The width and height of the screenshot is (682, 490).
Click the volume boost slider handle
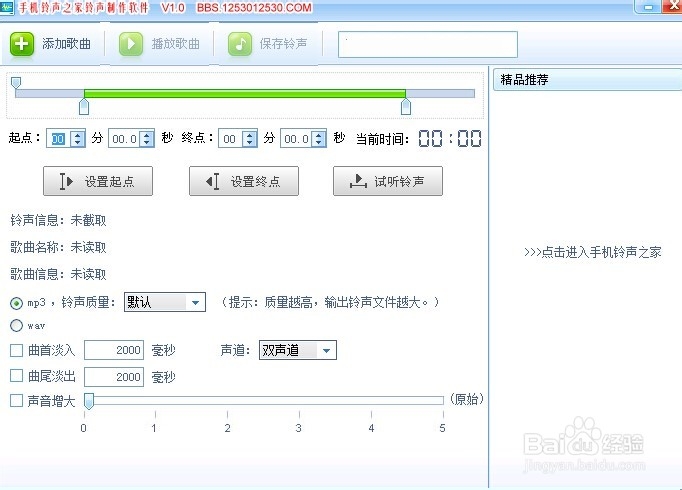(x=89, y=401)
